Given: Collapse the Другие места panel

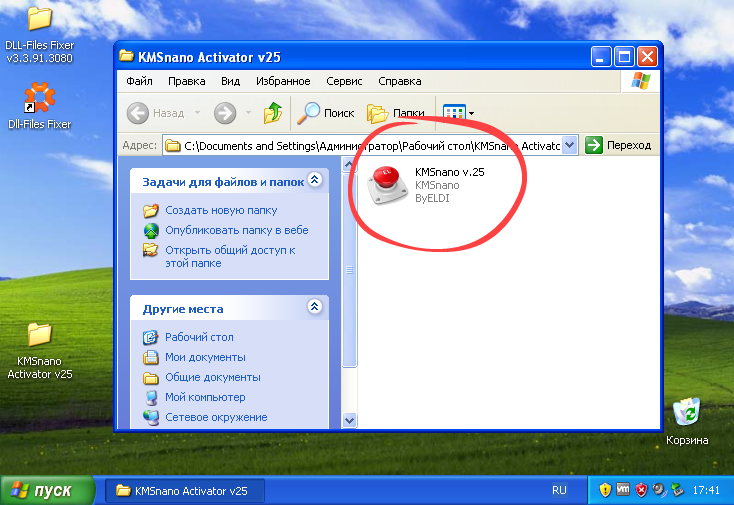Looking at the screenshot, I should (x=315, y=308).
